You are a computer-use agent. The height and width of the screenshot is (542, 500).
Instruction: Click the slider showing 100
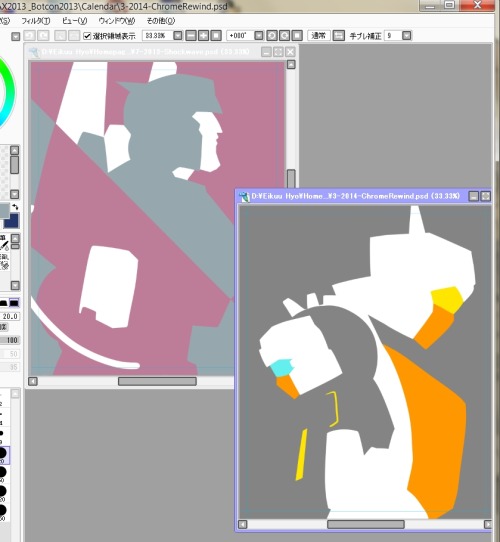[x=10, y=340]
